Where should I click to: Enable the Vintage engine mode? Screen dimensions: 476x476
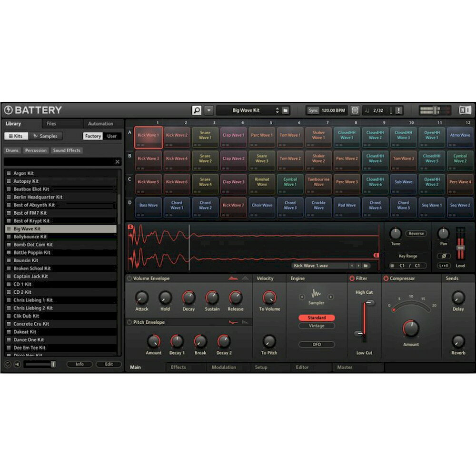[316, 326]
